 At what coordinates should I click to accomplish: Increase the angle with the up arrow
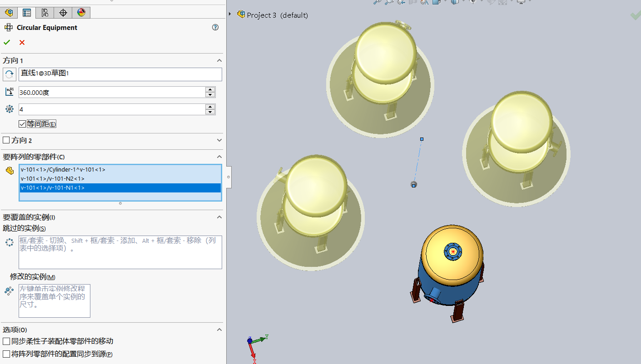(x=210, y=89)
